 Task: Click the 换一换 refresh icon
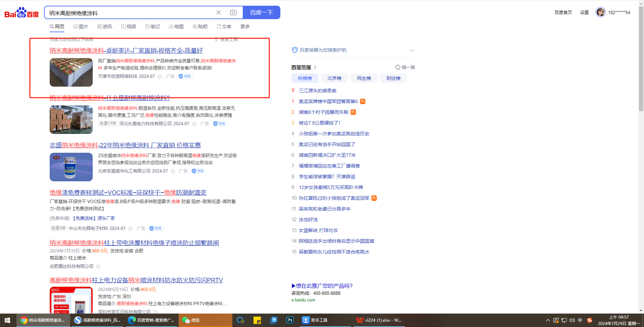[398, 67]
